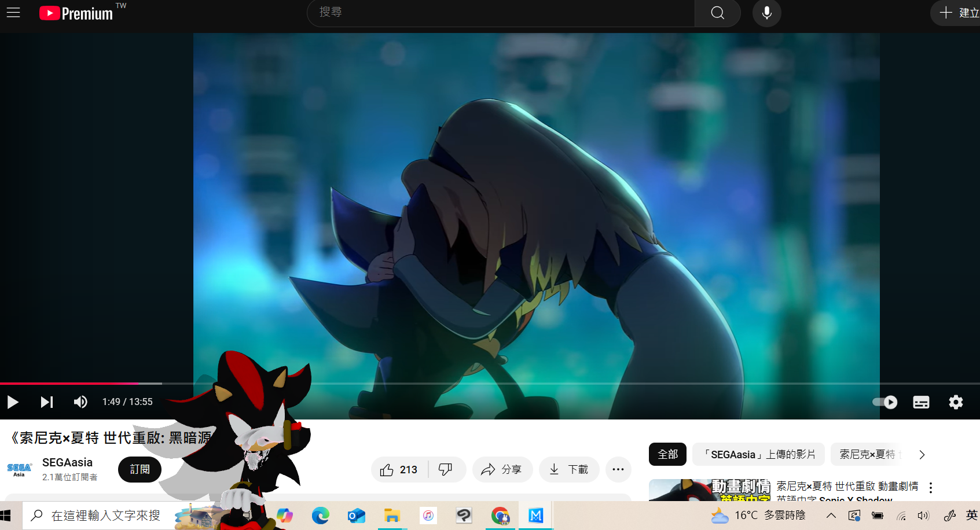Image resolution: width=980 pixels, height=530 pixels.
Task: Switch the 英 input language indicator
Action: click(x=971, y=516)
